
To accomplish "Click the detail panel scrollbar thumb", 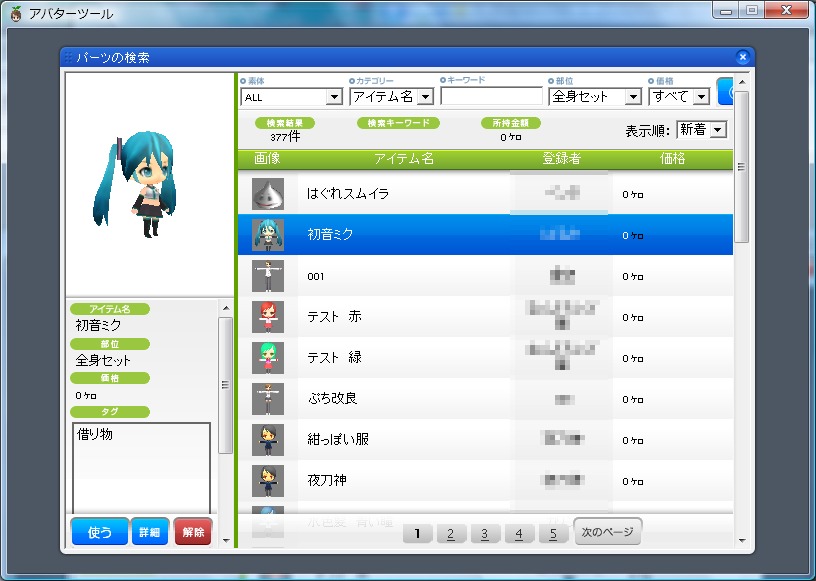I will tap(226, 385).
